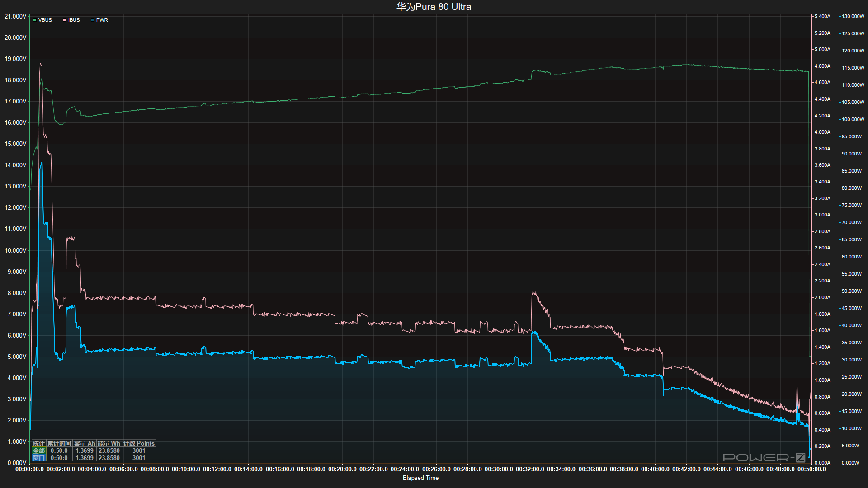This screenshot has width=868, height=488.
Task: Click the green VBUS legend swatch
Action: (x=35, y=20)
